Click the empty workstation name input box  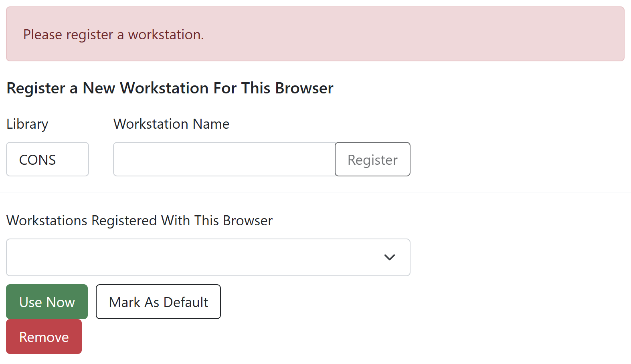click(224, 159)
